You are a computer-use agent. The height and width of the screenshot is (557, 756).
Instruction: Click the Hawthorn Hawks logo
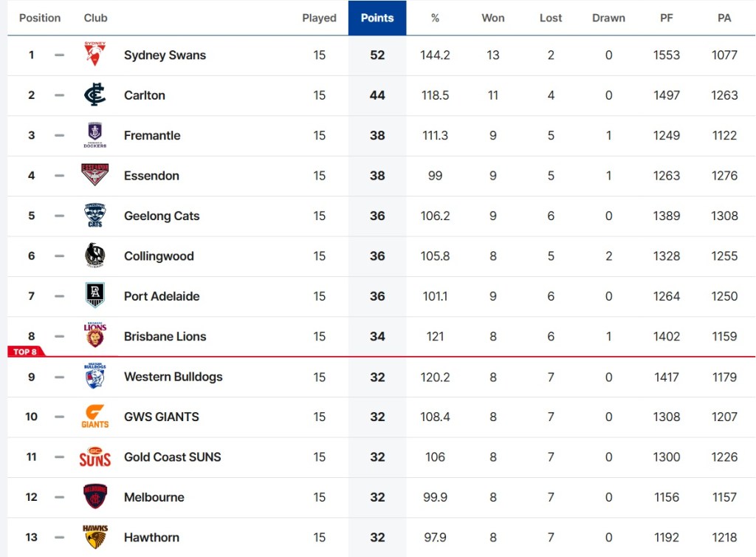click(x=94, y=537)
